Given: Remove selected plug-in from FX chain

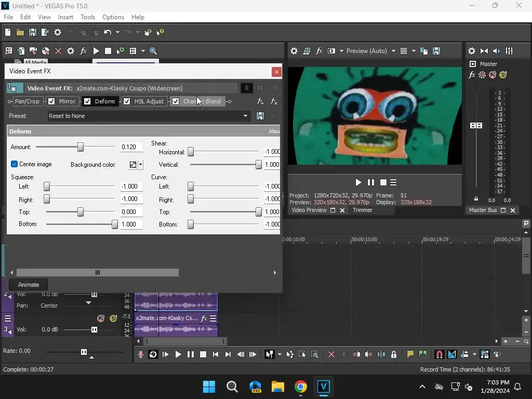Looking at the screenshot, I should [273, 101].
